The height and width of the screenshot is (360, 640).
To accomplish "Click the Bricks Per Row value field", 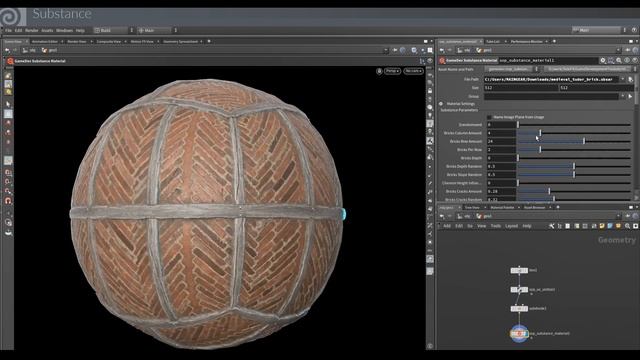I will [x=501, y=150].
